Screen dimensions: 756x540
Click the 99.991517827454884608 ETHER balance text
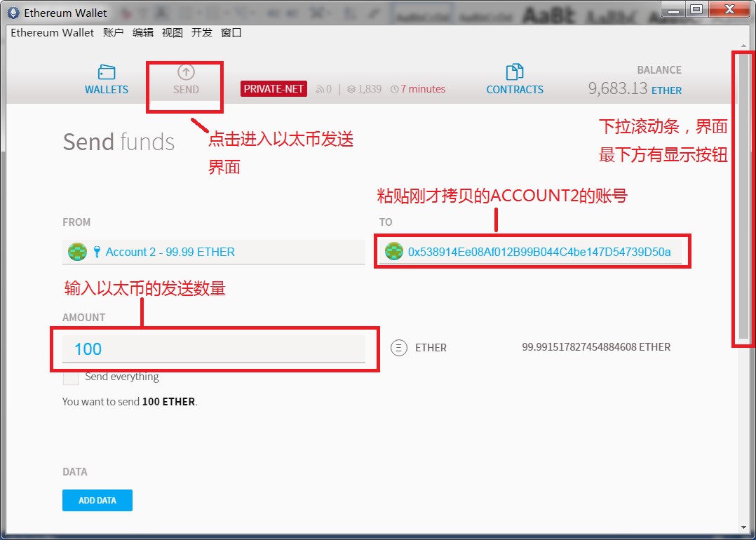596,347
